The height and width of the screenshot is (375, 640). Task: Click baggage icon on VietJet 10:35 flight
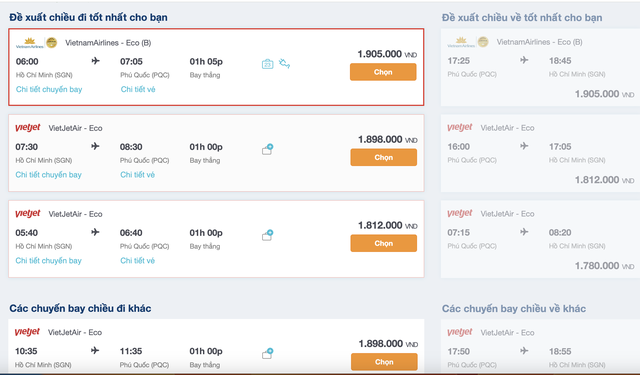[x=268, y=353]
